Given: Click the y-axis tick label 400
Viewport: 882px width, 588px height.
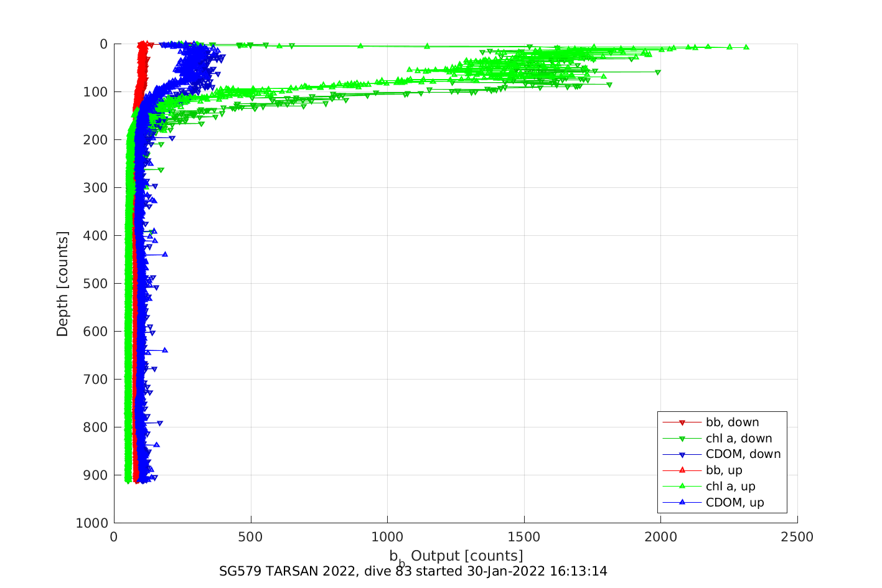Looking at the screenshot, I should pos(95,236).
